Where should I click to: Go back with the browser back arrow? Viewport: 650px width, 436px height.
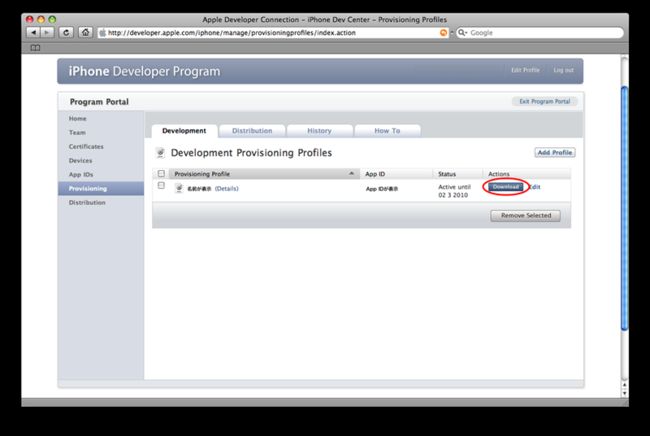point(34,32)
